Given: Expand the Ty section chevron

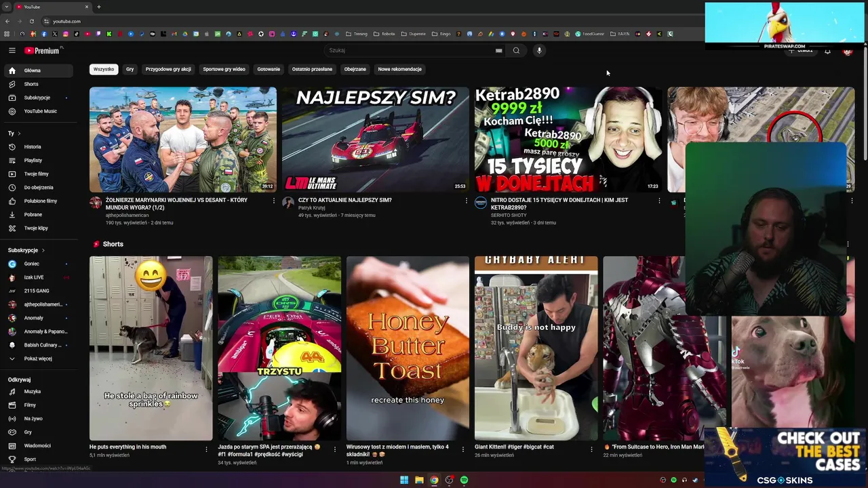Looking at the screenshot, I should tap(19, 134).
